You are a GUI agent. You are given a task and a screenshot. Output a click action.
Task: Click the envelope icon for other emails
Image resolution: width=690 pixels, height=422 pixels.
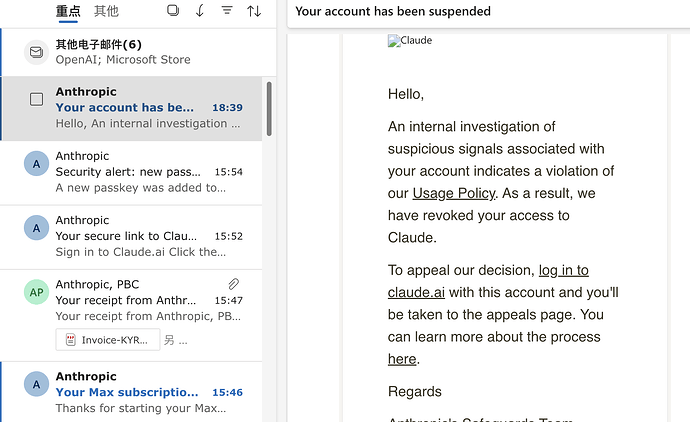coord(36,52)
